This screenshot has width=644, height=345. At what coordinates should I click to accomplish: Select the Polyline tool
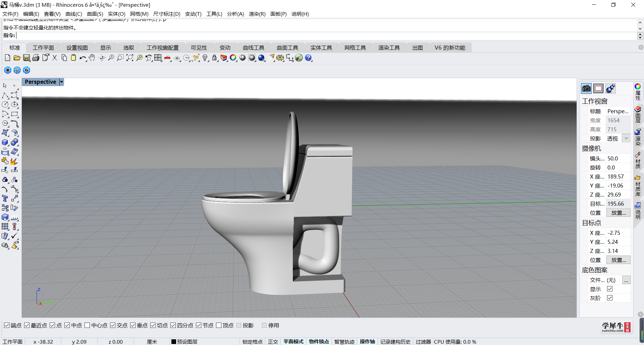(x=5, y=95)
